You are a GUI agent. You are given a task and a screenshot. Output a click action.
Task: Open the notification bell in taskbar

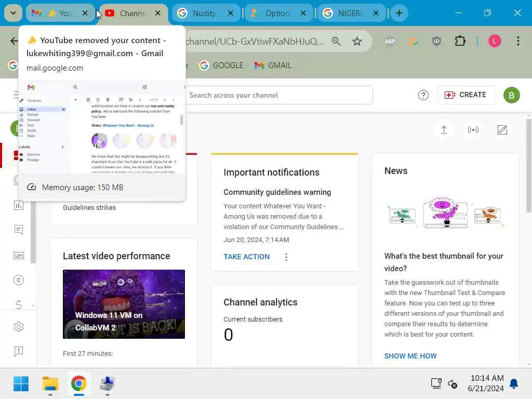[x=514, y=384]
